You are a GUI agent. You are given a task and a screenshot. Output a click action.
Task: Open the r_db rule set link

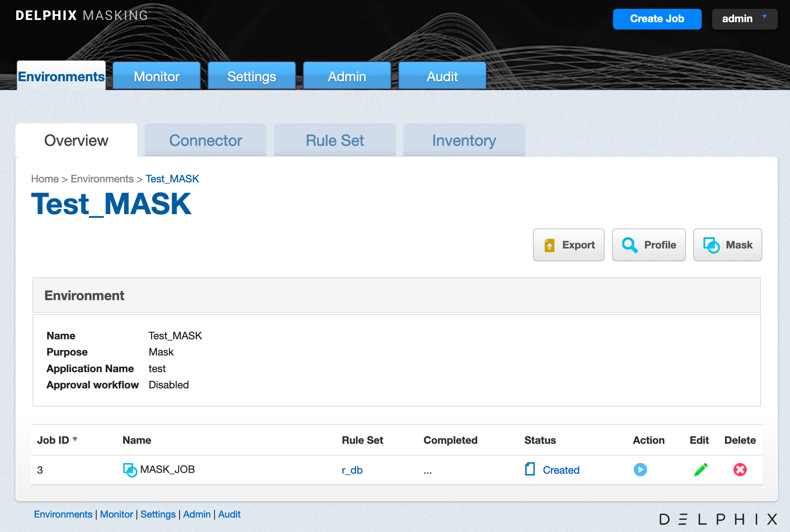(x=352, y=470)
